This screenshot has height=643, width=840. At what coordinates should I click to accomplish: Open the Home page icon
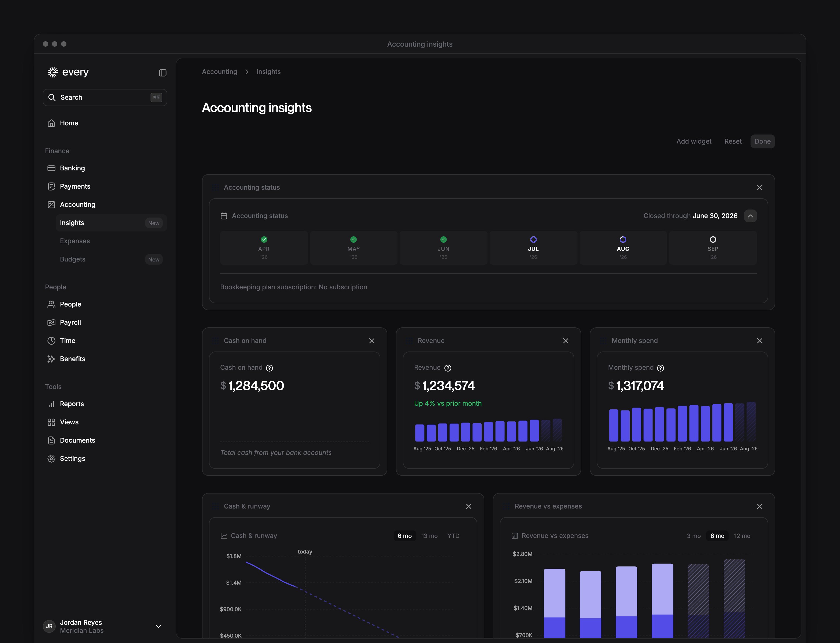[x=51, y=123]
